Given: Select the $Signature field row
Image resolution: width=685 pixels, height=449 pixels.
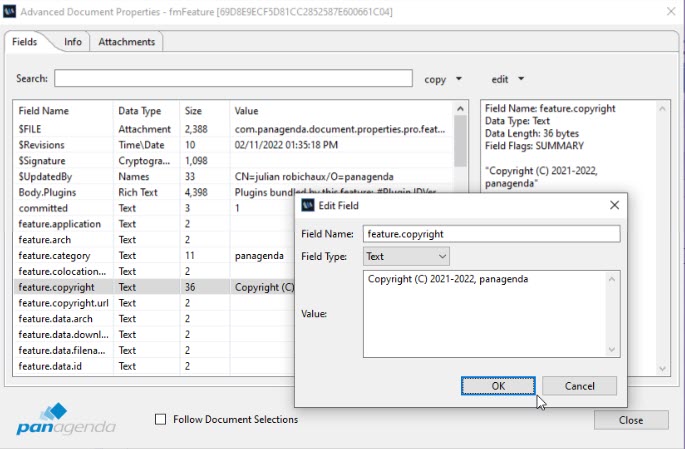Looking at the screenshot, I should [234, 161].
